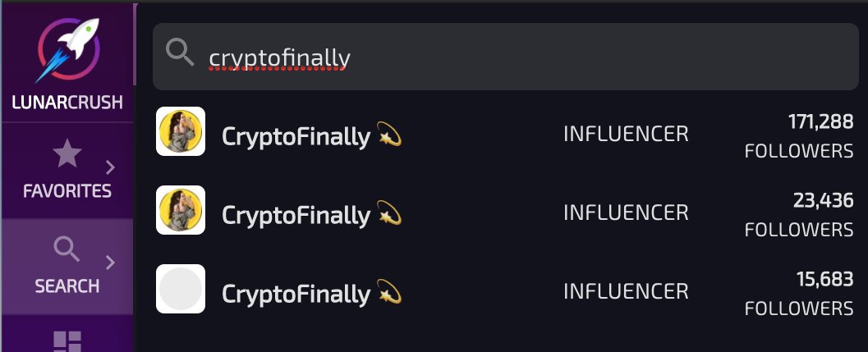Click the Favorites star icon
The width and height of the screenshot is (868, 352).
67,153
